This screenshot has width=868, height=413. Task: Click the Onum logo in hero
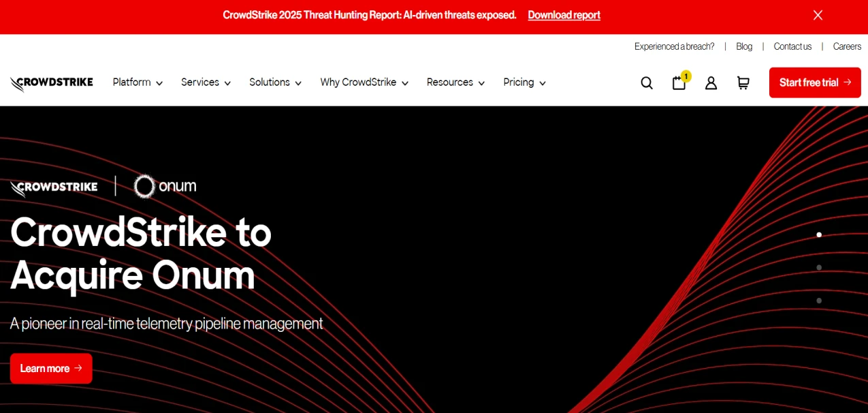pyautogui.click(x=165, y=186)
